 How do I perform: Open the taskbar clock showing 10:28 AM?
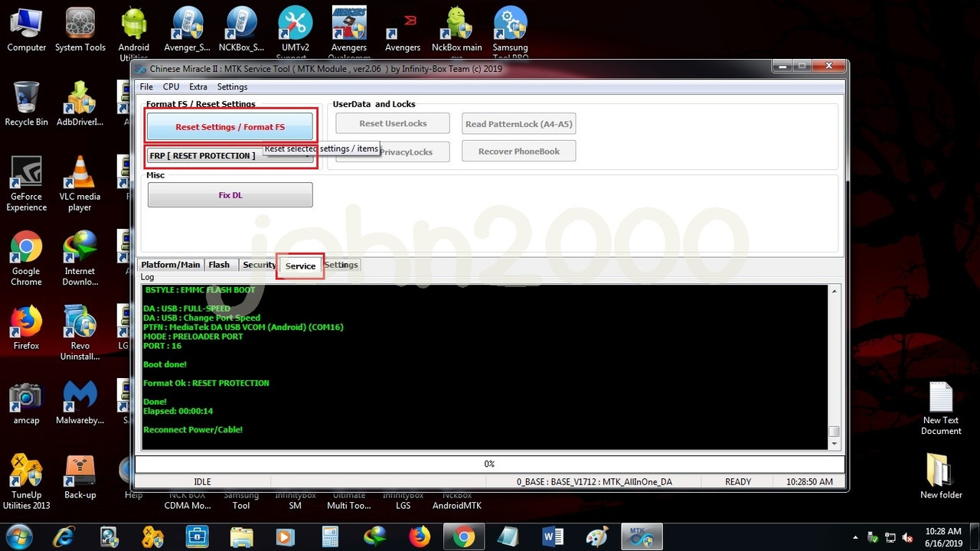tap(942, 536)
